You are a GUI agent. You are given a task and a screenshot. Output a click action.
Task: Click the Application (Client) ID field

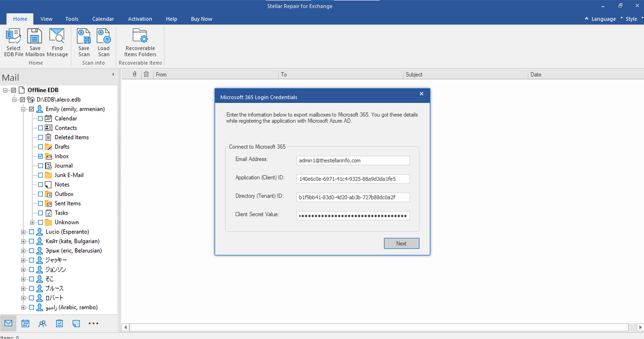[353, 179]
